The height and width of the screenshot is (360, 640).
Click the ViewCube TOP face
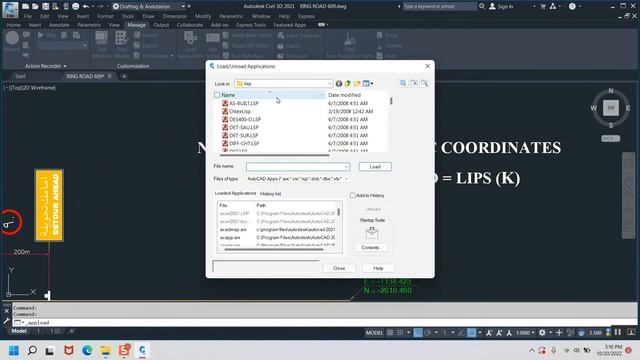point(611,108)
